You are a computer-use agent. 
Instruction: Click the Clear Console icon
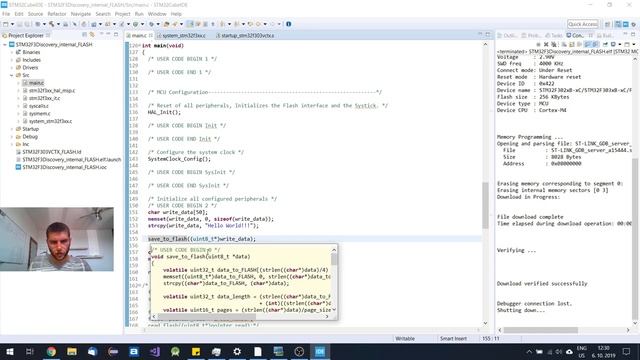(x=564, y=44)
